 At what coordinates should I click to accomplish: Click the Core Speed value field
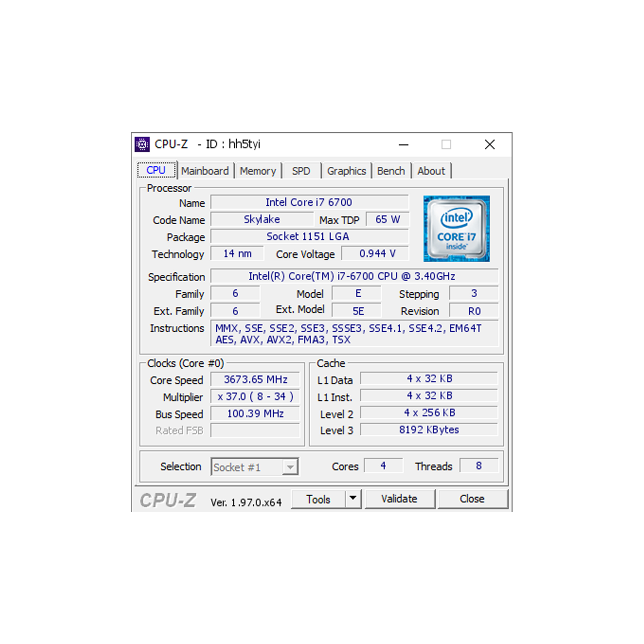click(x=255, y=379)
